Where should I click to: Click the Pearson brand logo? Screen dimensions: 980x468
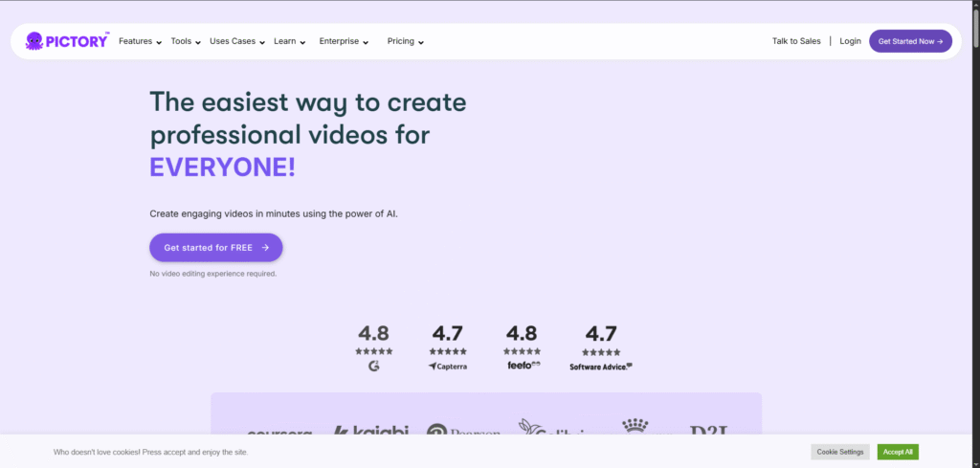tap(463, 433)
